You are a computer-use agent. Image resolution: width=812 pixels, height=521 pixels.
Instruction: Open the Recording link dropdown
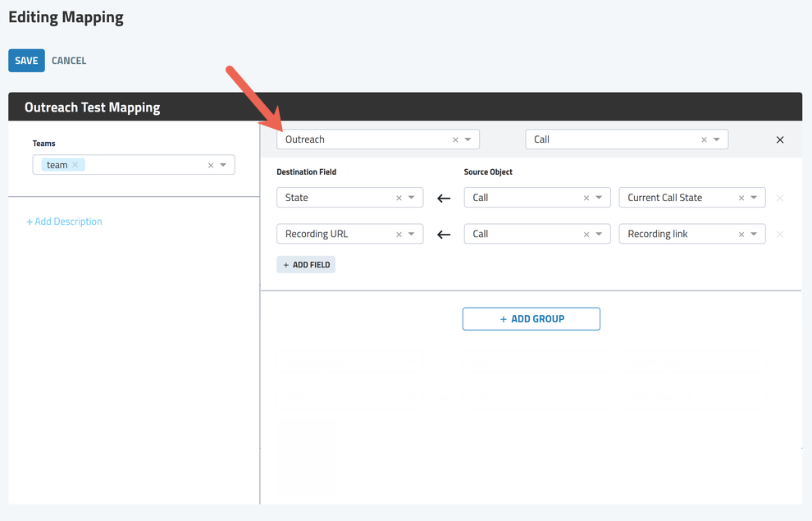pyautogui.click(x=754, y=234)
